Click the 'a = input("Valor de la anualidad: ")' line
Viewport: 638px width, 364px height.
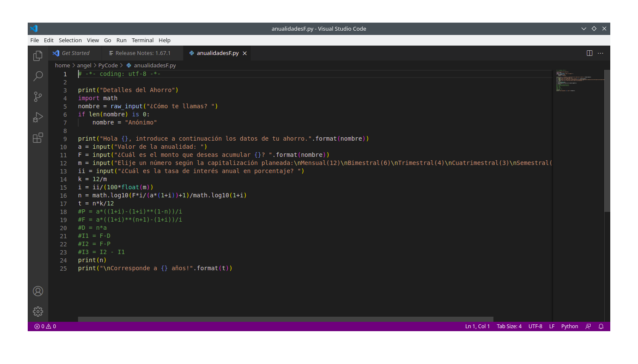(142, 147)
